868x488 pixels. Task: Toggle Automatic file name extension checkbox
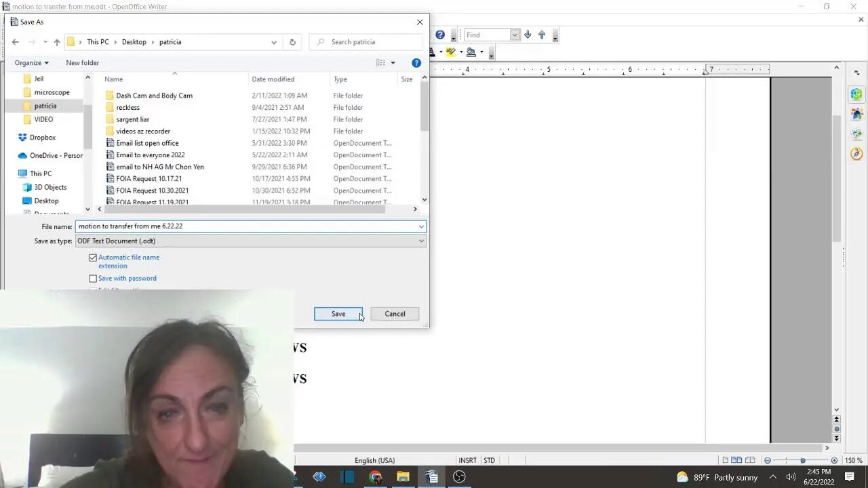pyautogui.click(x=93, y=258)
